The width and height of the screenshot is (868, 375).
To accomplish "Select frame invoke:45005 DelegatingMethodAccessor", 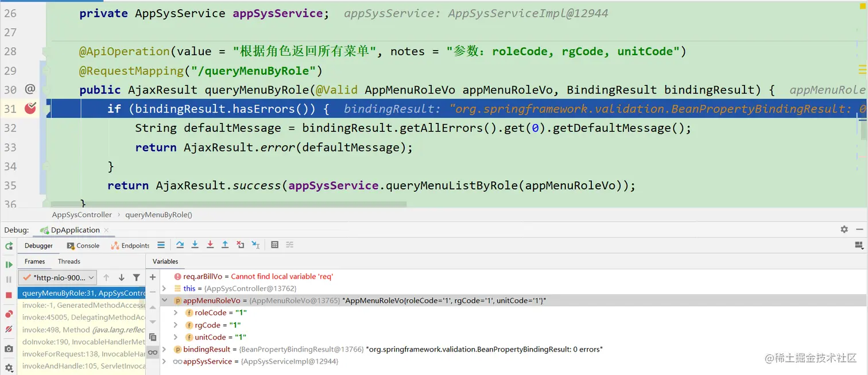I will click(81, 317).
